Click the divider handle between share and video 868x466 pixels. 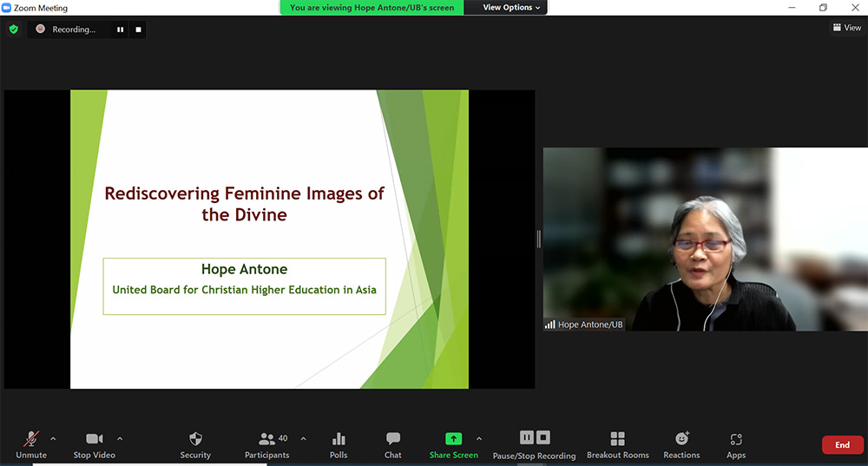click(539, 240)
